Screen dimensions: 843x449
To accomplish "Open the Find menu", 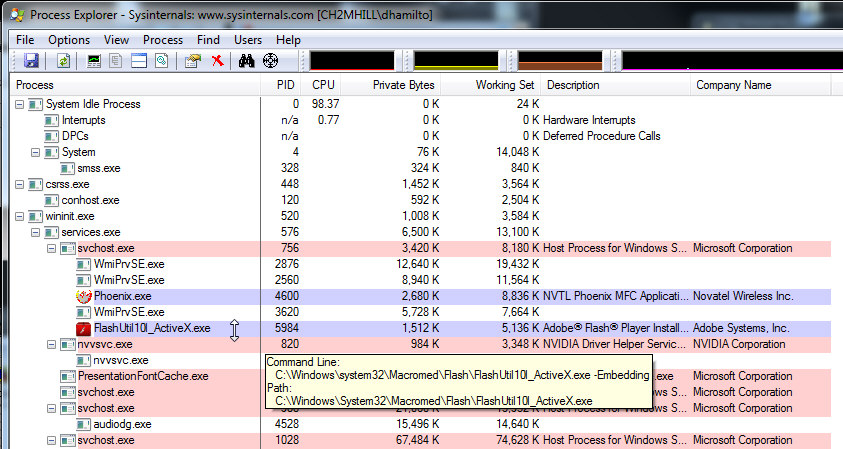I will click(x=208, y=40).
